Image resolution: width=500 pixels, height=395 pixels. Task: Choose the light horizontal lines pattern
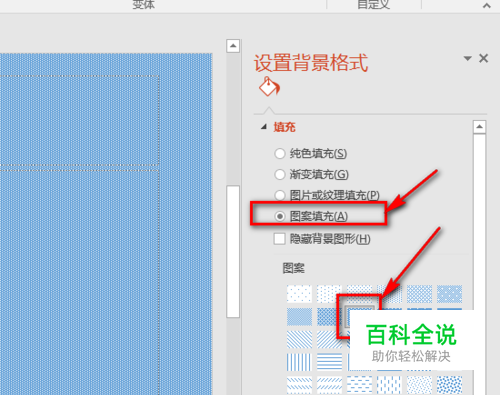tap(329, 362)
